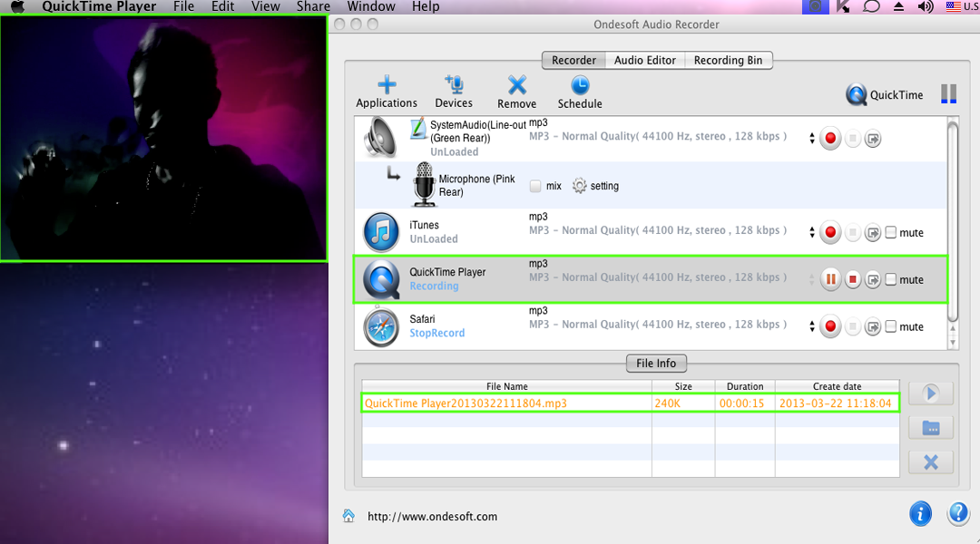Click the Applications add icon

point(387,86)
